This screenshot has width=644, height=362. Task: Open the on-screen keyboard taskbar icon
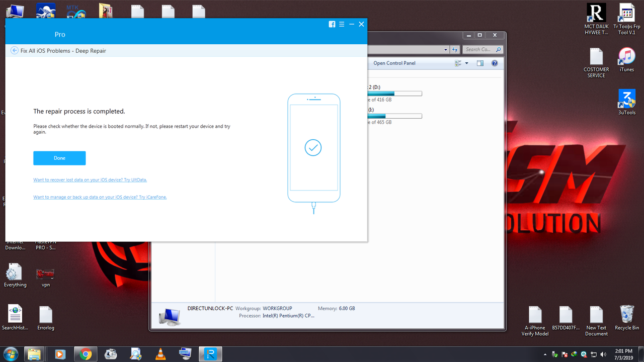click(x=186, y=354)
